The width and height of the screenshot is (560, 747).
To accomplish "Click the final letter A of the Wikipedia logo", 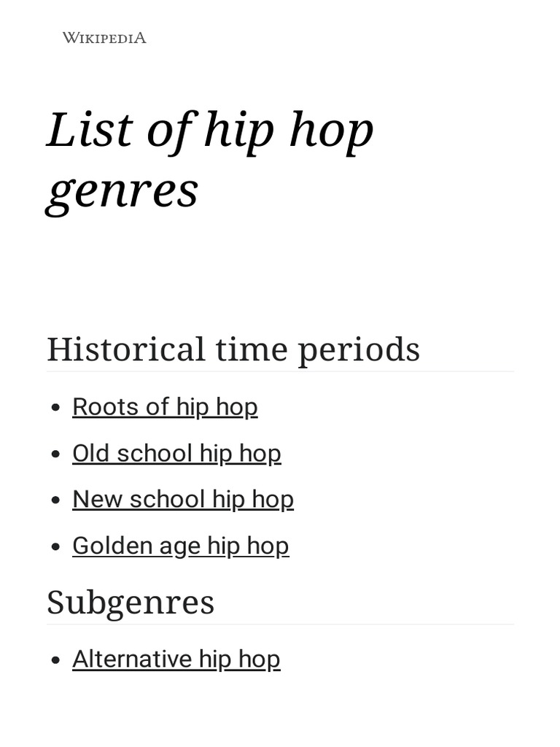I will (x=140, y=38).
